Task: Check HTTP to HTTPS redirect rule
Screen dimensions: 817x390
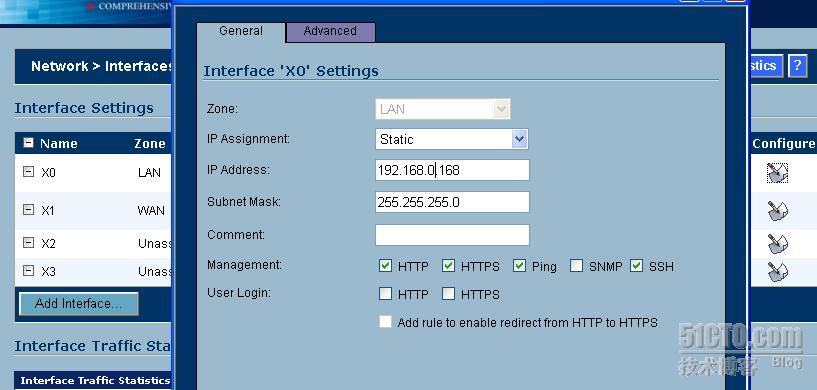Action: coord(385,322)
